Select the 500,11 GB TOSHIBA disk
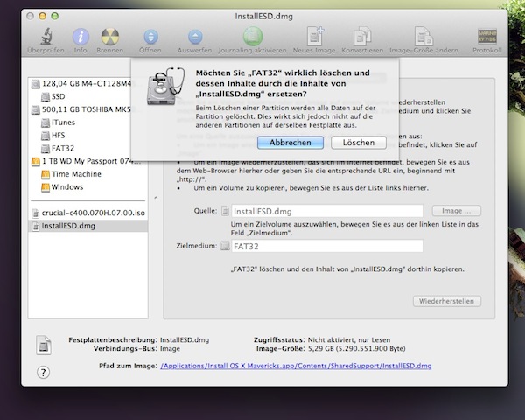The image size is (525, 420). [x=87, y=109]
